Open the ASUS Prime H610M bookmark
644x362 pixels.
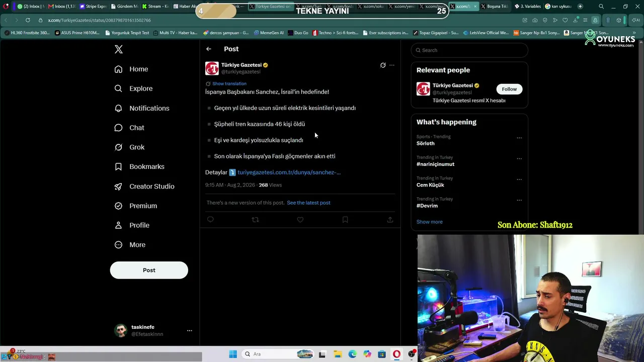(x=77, y=33)
